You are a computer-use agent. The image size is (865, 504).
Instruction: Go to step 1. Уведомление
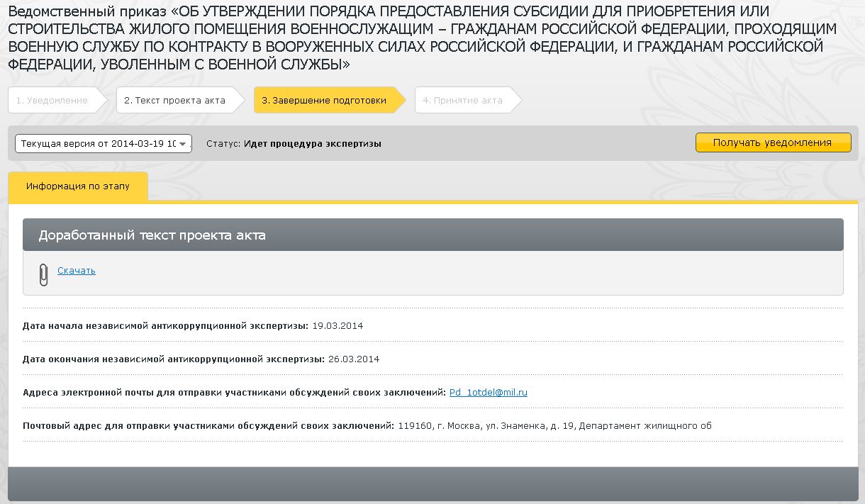point(52,101)
